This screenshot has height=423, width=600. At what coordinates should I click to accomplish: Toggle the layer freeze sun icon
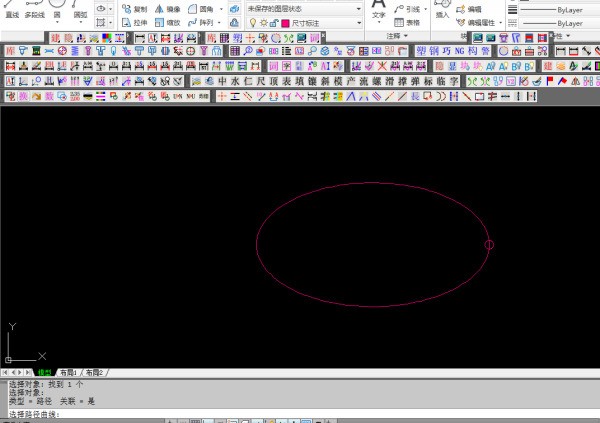[x=263, y=22]
